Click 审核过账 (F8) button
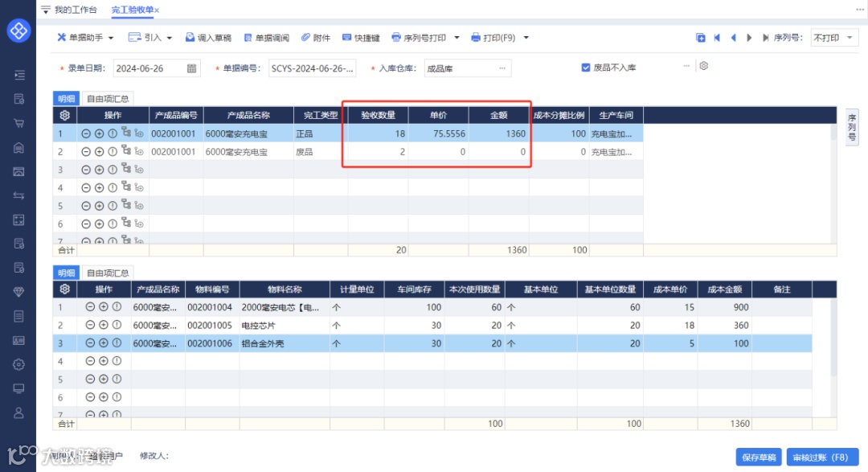This screenshot has width=868, height=472. coord(822,457)
